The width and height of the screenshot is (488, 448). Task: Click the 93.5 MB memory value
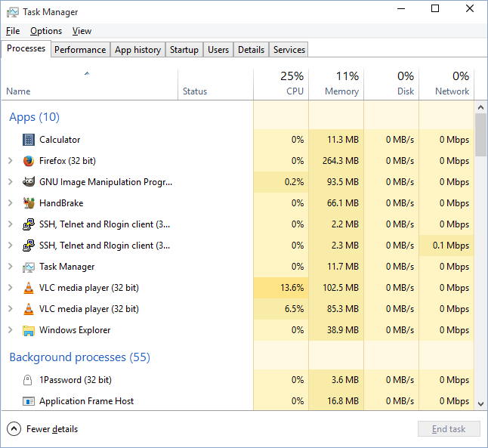pos(343,182)
